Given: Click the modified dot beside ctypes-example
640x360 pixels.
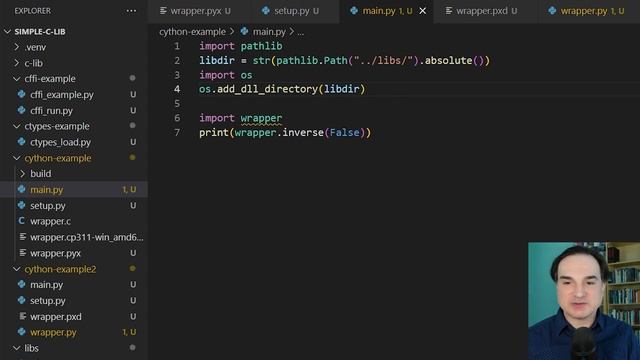Looking at the screenshot, I should [x=132, y=126].
